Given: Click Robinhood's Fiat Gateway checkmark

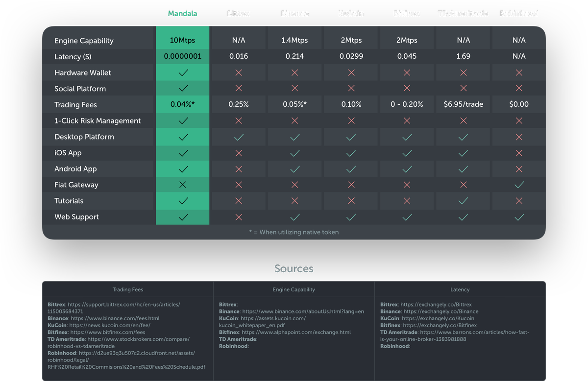Looking at the screenshot, I should [x=519, y=185].
